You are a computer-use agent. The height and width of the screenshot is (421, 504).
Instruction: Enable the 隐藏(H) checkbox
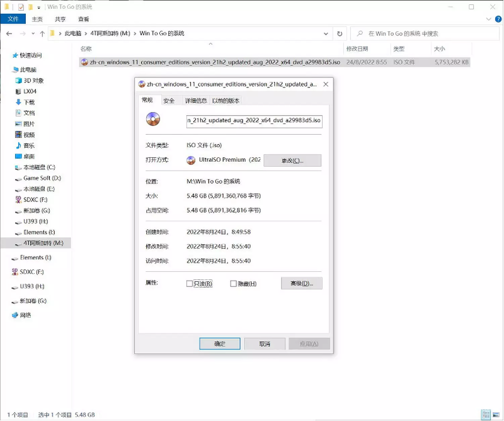[233, 284]
